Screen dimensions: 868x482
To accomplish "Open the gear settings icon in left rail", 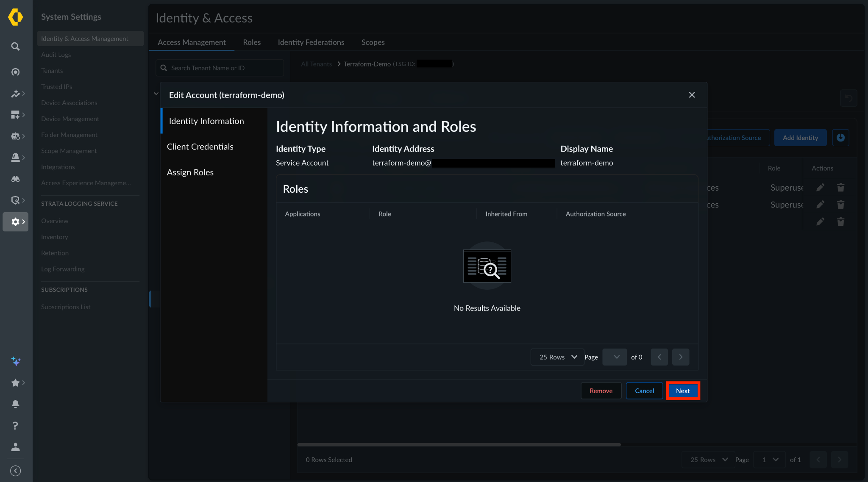I will pos(16,222).
